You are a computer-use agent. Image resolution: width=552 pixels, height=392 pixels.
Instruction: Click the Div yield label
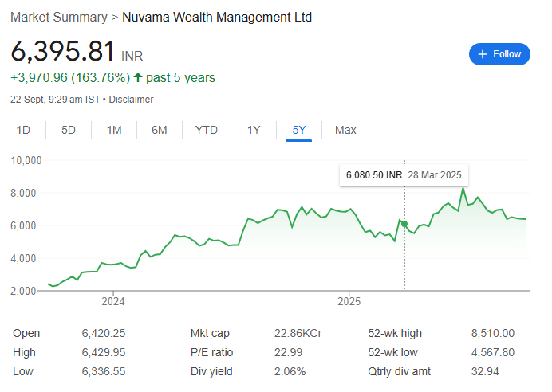tap(211, 371)
